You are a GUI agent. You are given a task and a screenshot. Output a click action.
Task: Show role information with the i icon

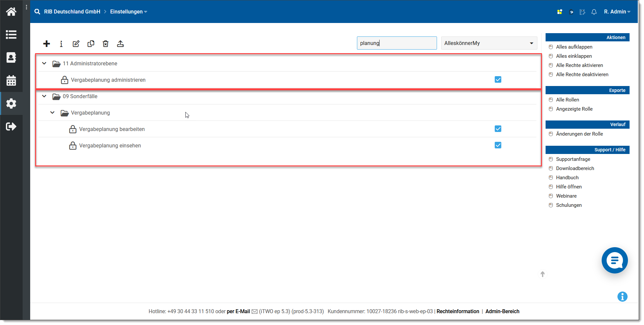[61, 44]
